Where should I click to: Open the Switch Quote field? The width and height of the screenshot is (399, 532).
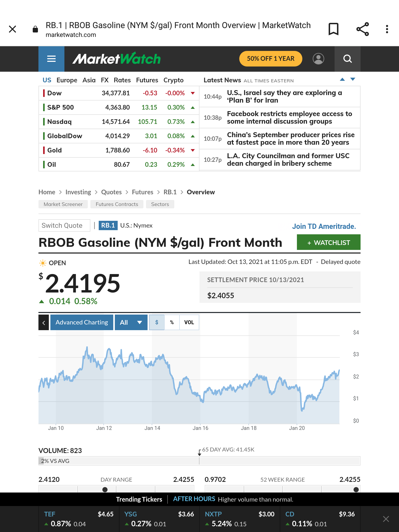[64, 225]
